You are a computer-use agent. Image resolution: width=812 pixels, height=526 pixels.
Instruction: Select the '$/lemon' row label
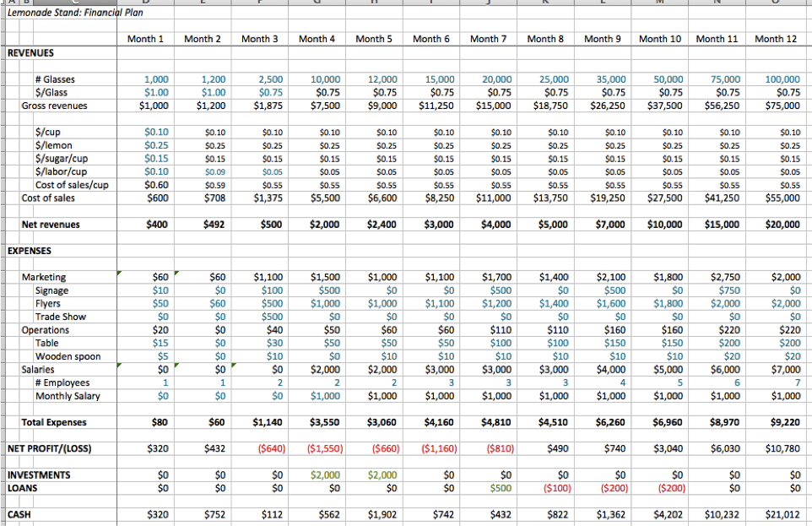pyautogui.click(x=54, y=145)
